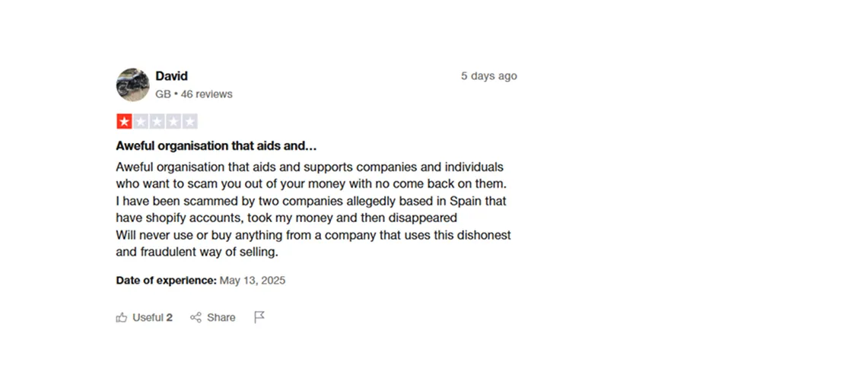Click the fourth grey star
The width and height of the screenshot is (868, 378).
[173, 122]
